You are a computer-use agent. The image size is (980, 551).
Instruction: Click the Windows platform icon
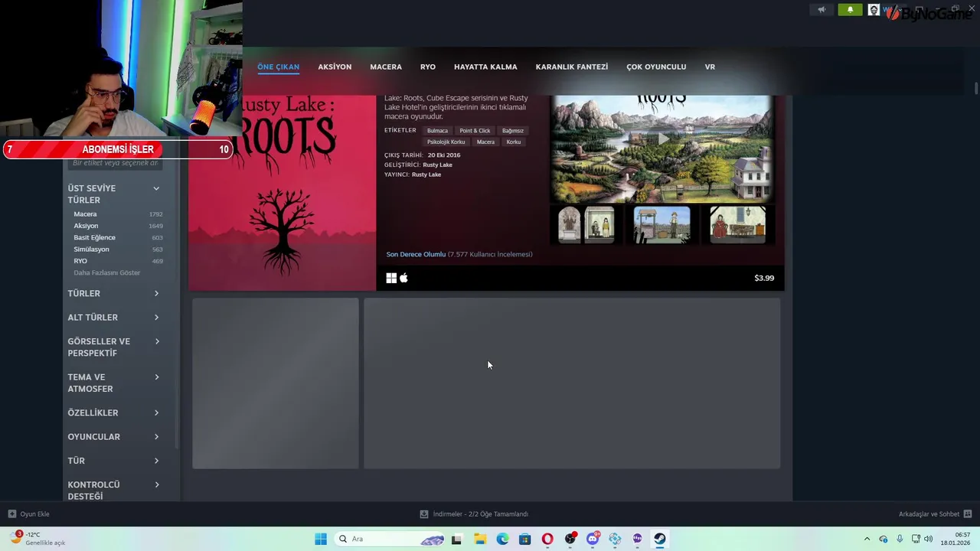pos(391,278)
